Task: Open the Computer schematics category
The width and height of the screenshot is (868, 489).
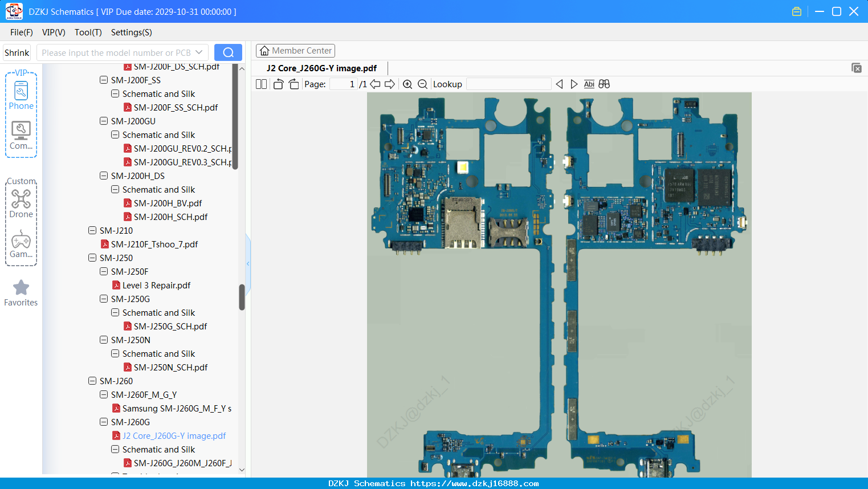Action: tap(21, 136)
